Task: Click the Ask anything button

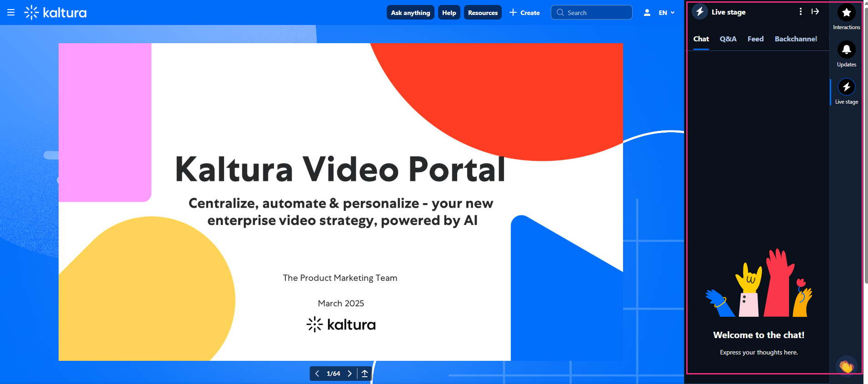Action: pos(410,13)
